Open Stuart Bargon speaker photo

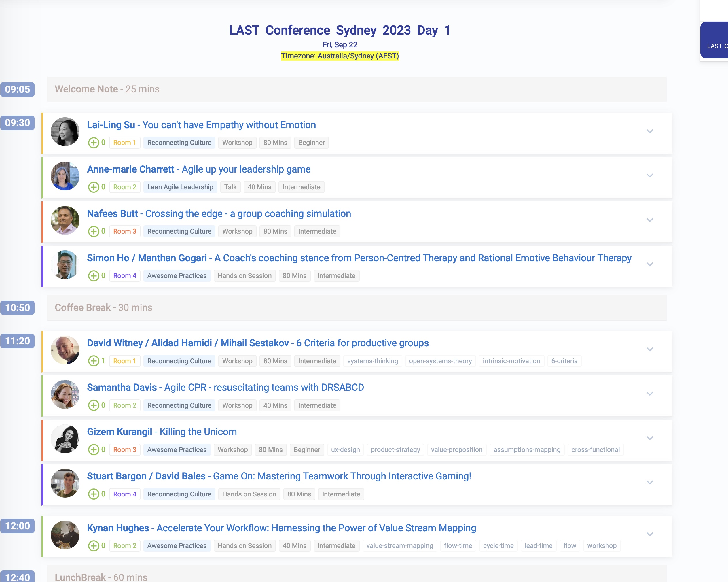click(x=65, y=483)
